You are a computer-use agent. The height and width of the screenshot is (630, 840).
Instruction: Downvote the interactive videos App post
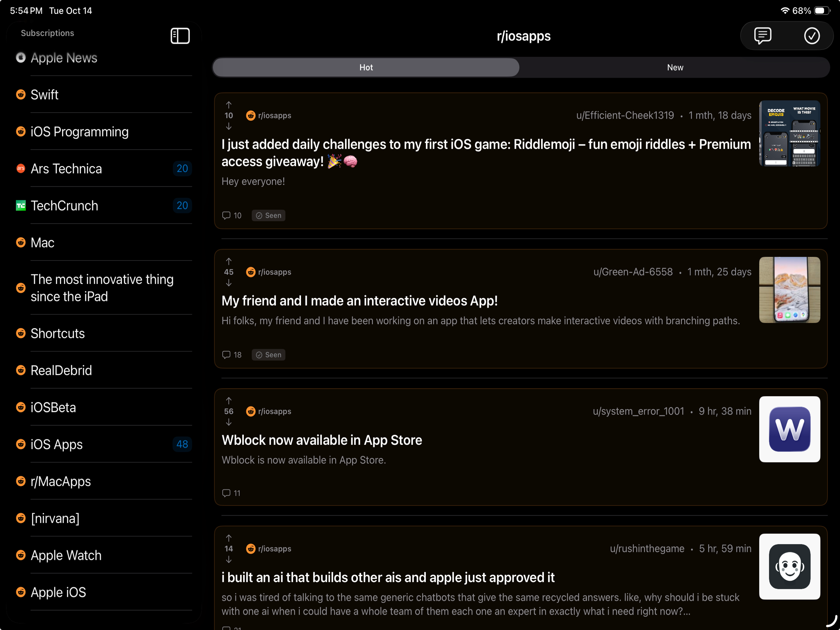click(229, 283)
